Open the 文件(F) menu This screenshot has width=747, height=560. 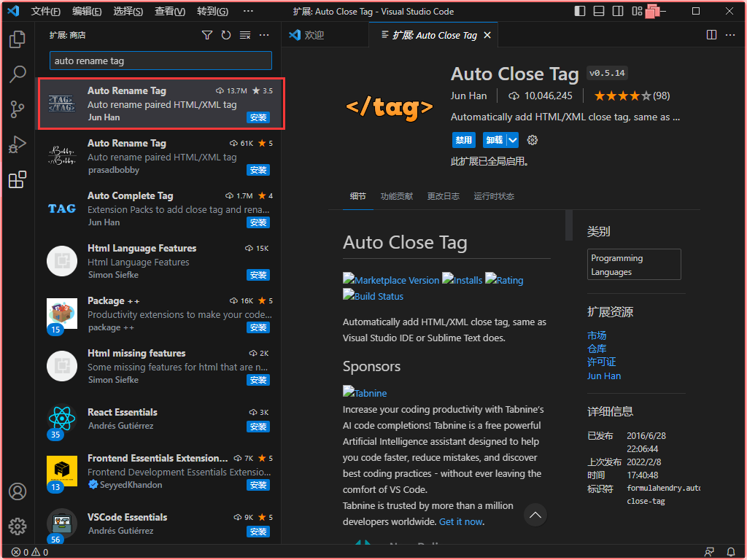click(x=46, y=11)
